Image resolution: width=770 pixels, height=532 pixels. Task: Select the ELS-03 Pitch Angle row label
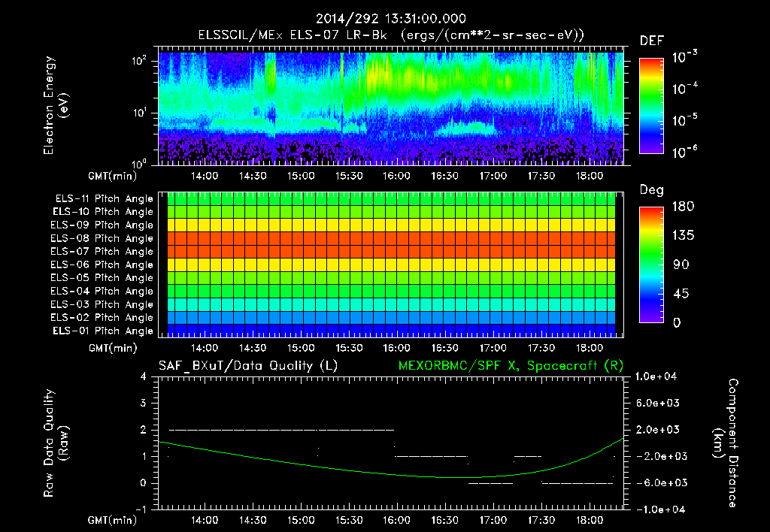(x=102, y=304)
